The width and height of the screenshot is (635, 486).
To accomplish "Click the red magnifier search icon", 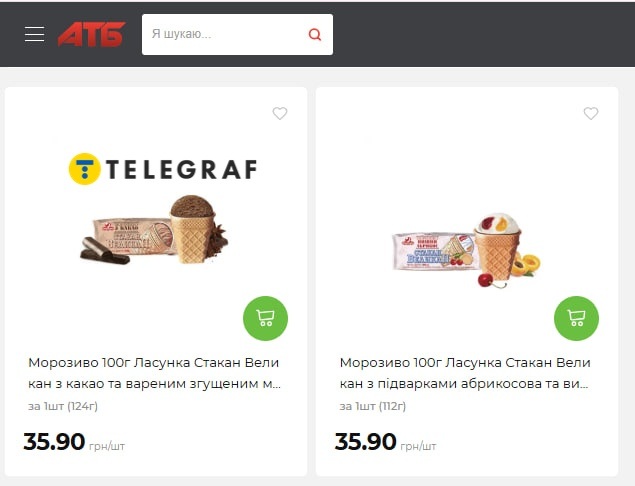I will coord(315,34).
